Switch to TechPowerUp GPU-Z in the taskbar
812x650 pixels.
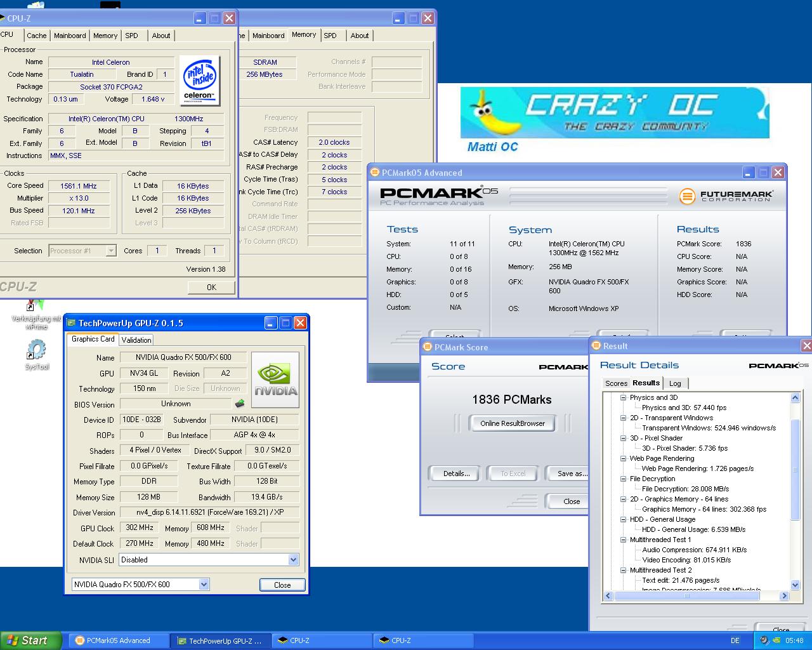[x=219, y=640]
